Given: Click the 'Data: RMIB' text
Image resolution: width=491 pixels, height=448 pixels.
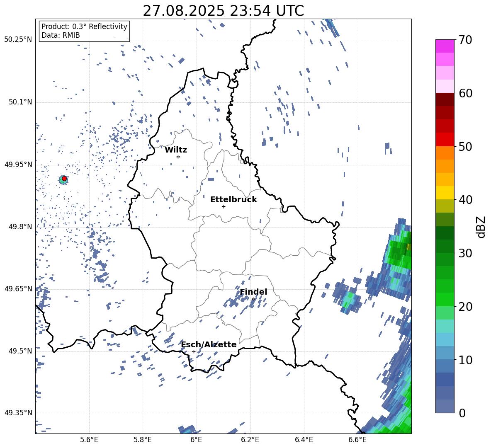Looking at the screenshot, I should tap(61, 35).
